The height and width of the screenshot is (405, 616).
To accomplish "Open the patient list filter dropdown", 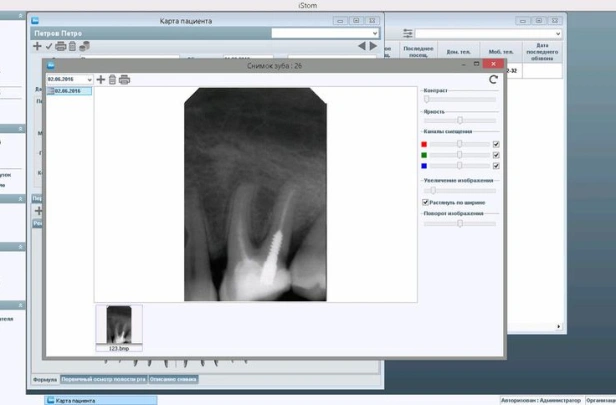I will 557,33.
